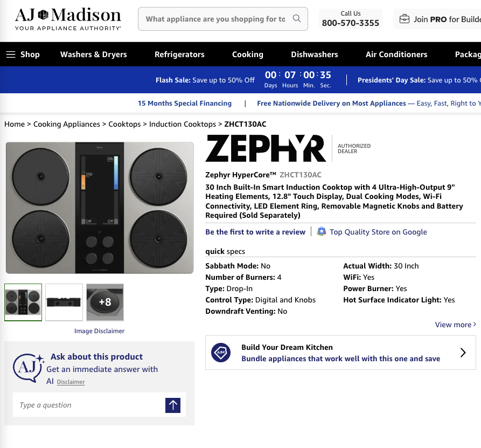Click the 'Power Burner: Yes' spec

[x=375, y=288]
